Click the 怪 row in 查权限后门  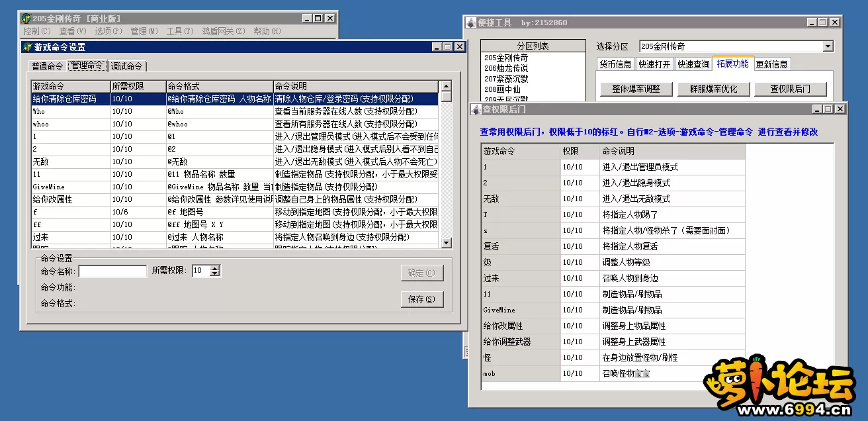click(x=613, y=357)
